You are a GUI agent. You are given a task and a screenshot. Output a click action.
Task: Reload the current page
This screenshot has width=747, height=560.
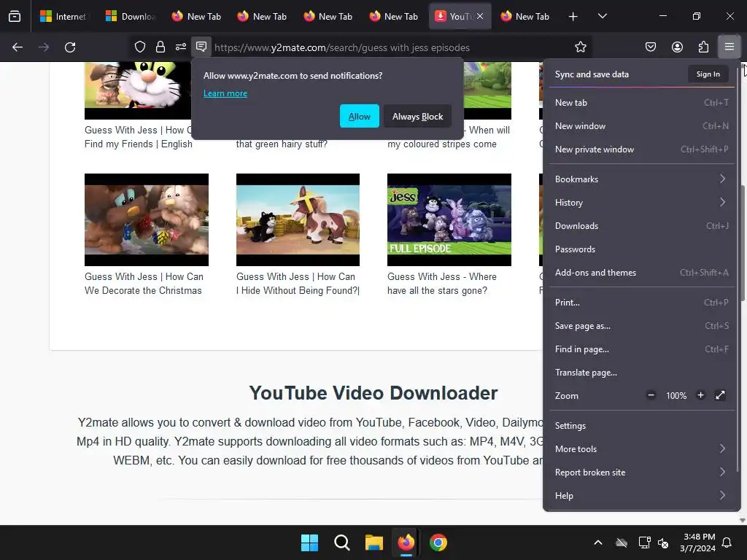click(70, 47)
